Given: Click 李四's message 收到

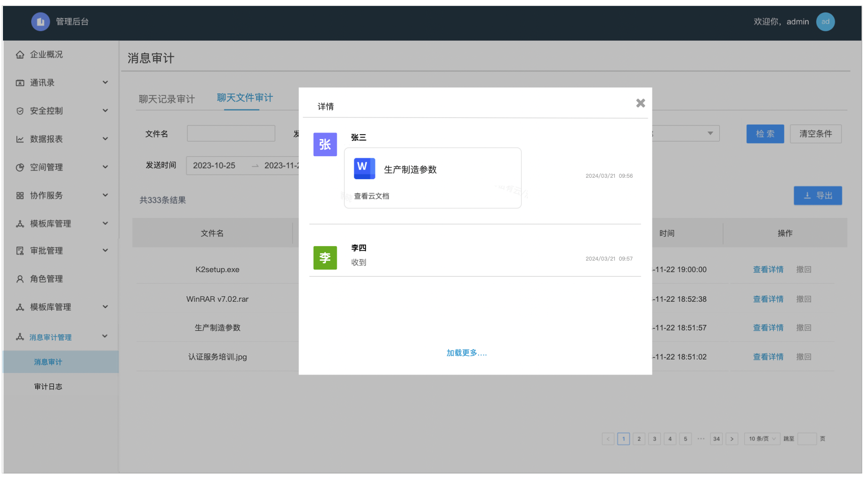Looking at the screenshot, I should tap(359, 263).
